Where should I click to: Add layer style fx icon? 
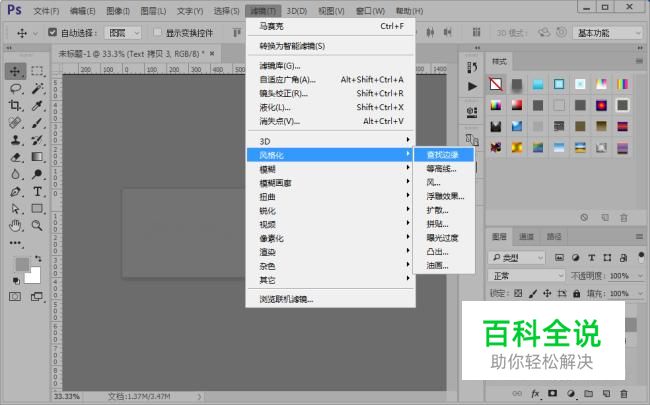coord(535,393)
